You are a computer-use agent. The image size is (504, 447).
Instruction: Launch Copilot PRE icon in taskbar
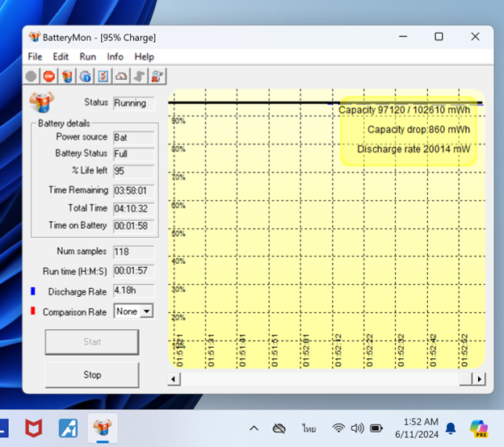tap(479, 428)
